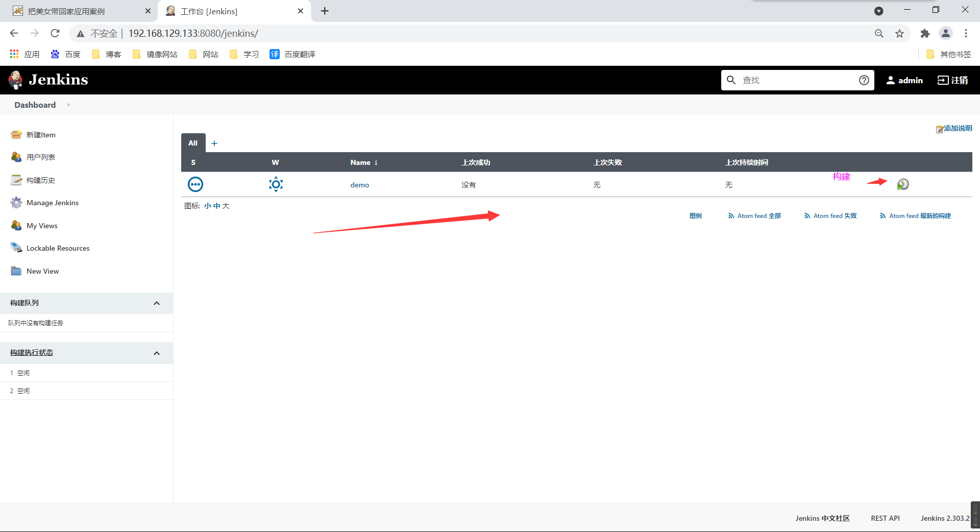Collapse the 构建队列 panel
980x532 pixels.
pyautogui.click(x=157, y=303)
